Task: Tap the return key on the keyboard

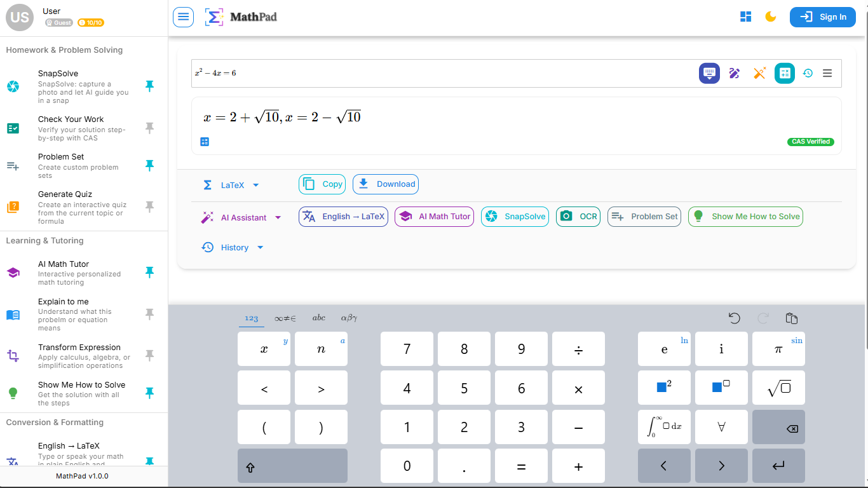Action: click(x=778, y=466)
